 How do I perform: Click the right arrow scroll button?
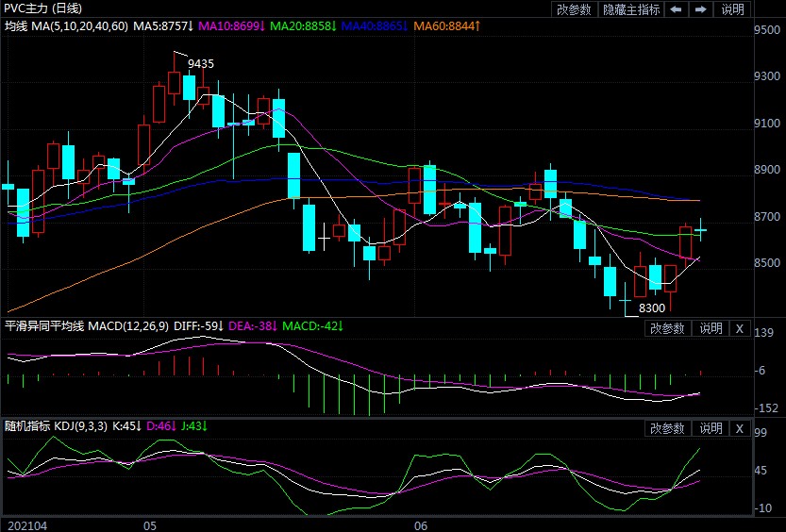(x=700, y=9)
